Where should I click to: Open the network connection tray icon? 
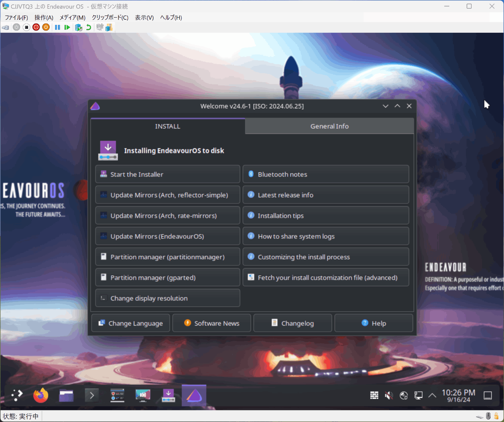coord(418,395)
